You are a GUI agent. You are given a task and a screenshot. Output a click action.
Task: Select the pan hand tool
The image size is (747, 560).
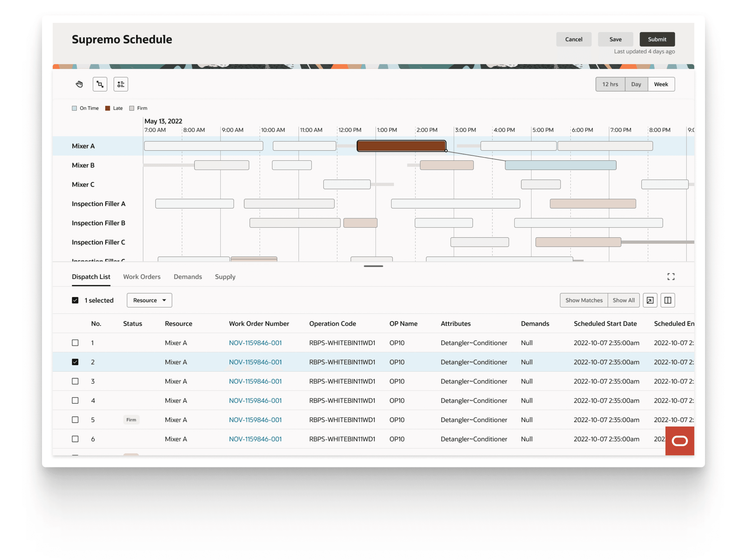tap(79, 84)
